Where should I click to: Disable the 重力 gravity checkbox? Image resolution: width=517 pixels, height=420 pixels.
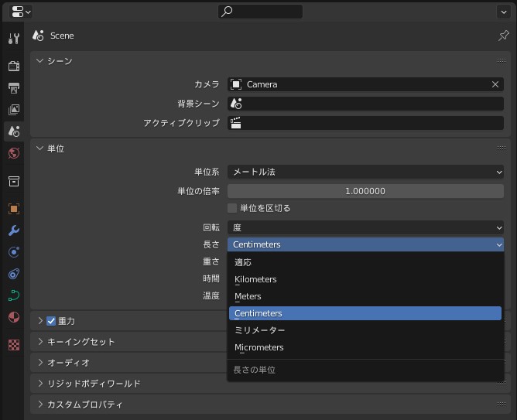click(51, 321)
